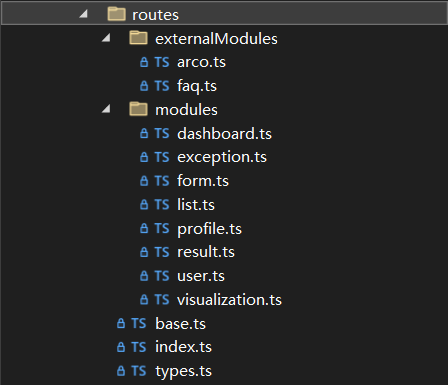Viewport: 448px width, 385px height.
Task: Click the routes folder icon
Action: coord(116,14)
